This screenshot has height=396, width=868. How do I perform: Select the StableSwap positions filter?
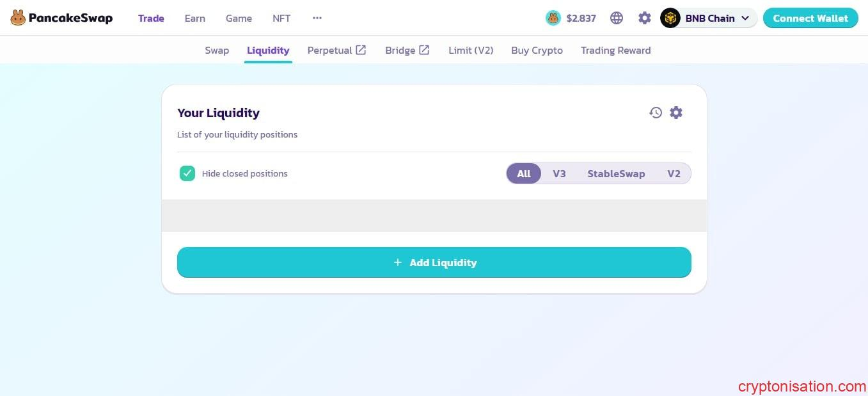coord(616,173)
